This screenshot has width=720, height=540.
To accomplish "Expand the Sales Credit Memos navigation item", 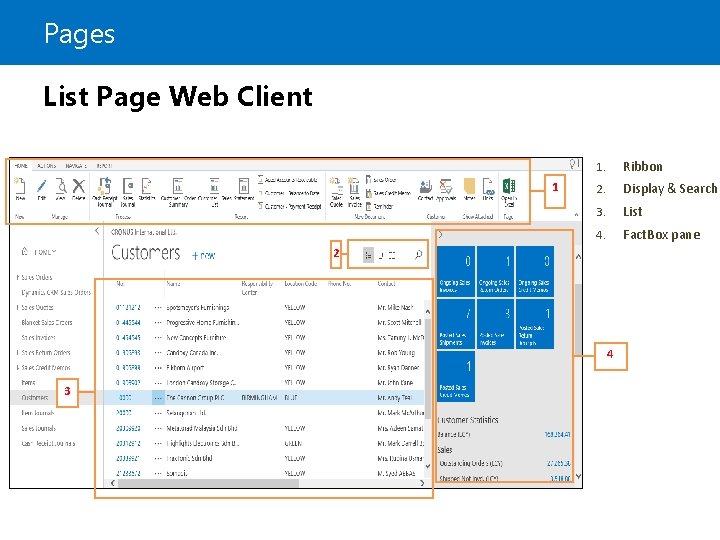I will click(x=18, y=368).
